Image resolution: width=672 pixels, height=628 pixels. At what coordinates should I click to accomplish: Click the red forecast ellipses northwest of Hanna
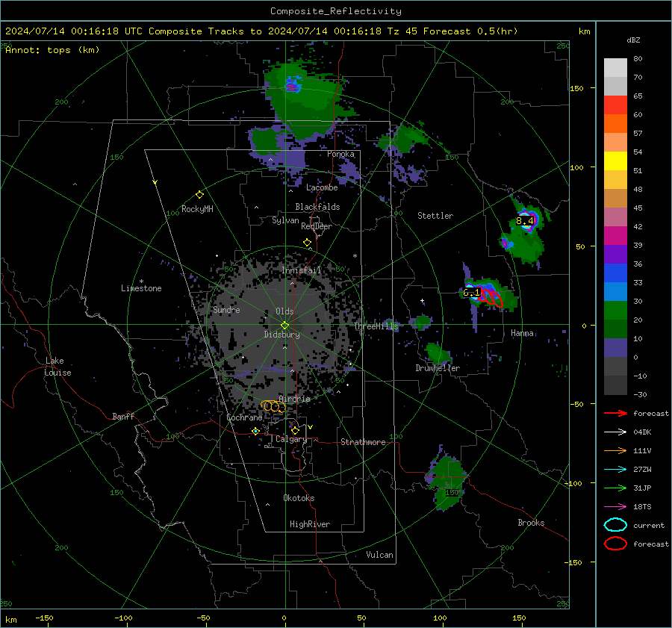491,296
